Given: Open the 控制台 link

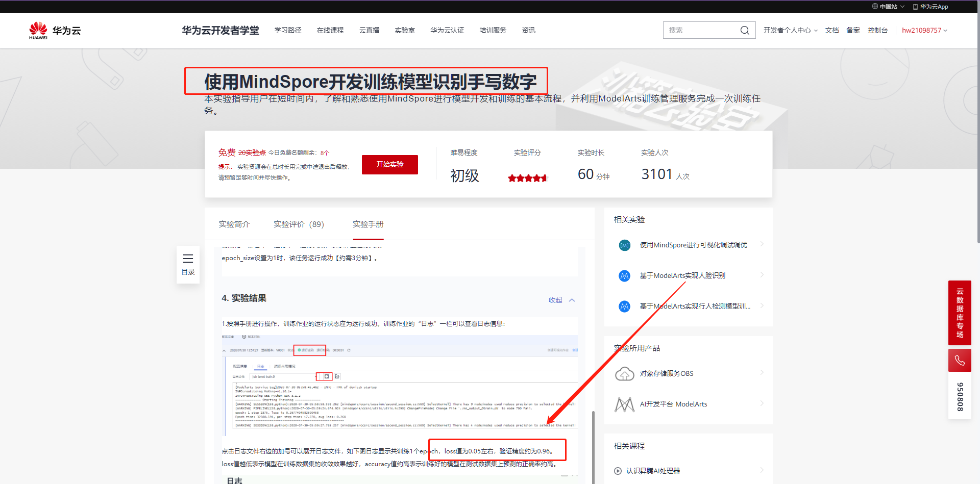Looking at the screenshot, I should (877, 31).
